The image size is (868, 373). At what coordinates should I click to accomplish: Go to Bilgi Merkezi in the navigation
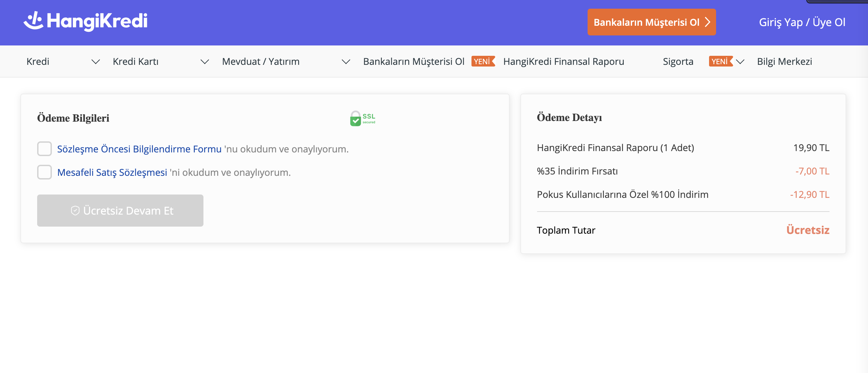784,61
